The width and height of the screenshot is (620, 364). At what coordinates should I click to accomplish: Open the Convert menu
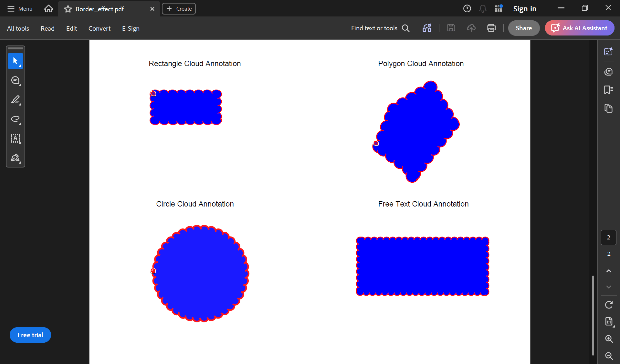tap(100, 28)
